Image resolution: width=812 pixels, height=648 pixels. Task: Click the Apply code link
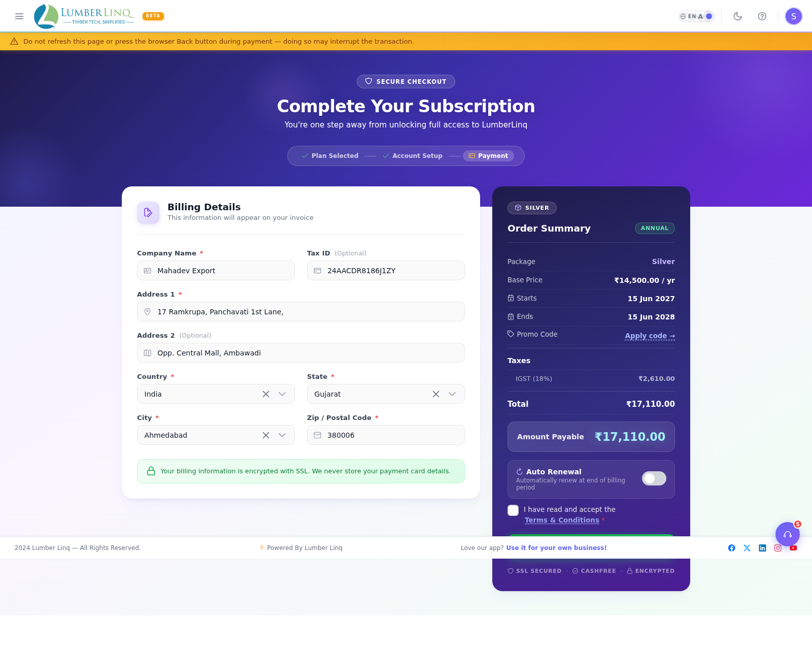[650, 336]
